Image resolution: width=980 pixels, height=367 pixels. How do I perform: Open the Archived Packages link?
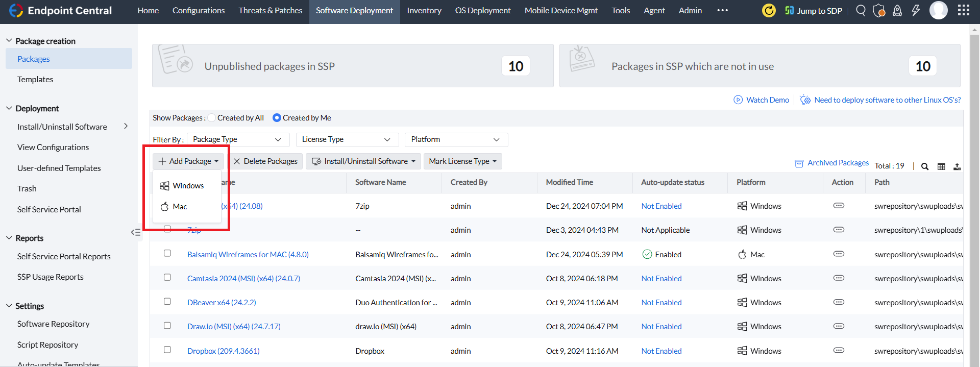pyautogui.click(x=838, y=163)
